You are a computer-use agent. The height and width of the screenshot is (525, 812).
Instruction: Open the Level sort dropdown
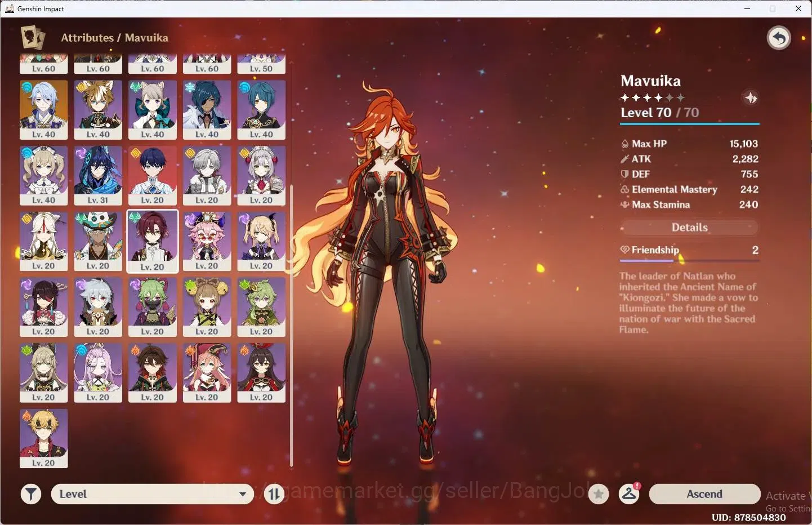pos(152,494)
